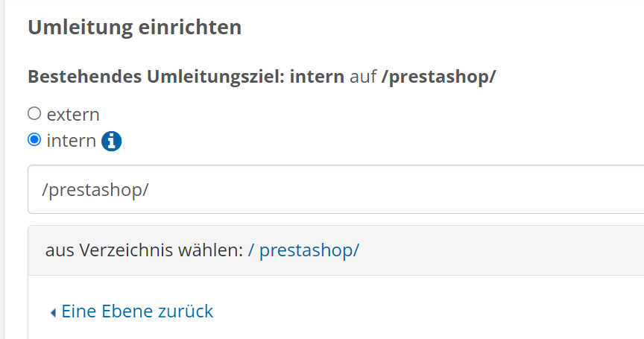
Task: Click the Eine Ebene zurück link
Action: point(137,311)
